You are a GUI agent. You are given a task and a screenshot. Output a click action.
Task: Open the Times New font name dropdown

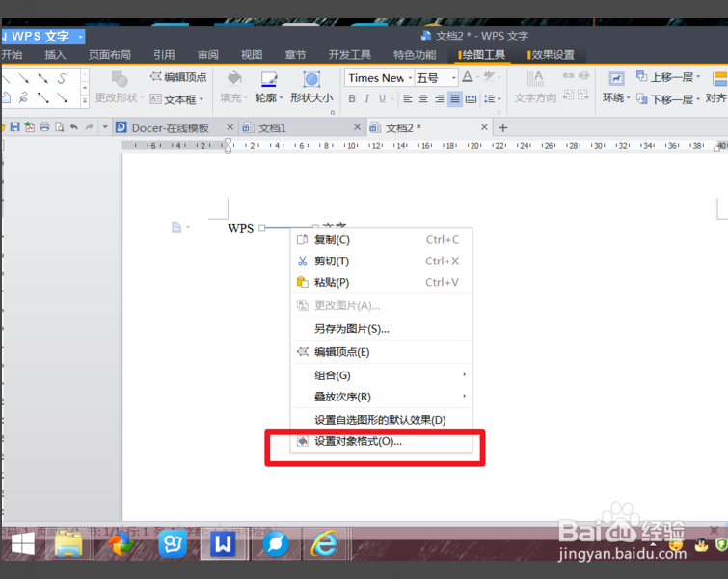pyautogui.click(x=411, y=78)
